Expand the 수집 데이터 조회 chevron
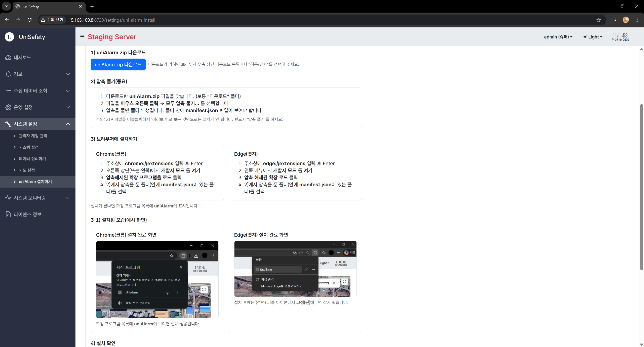Image resolution: width=644 pixels, height=347 pixels. [x=68, y=91]
